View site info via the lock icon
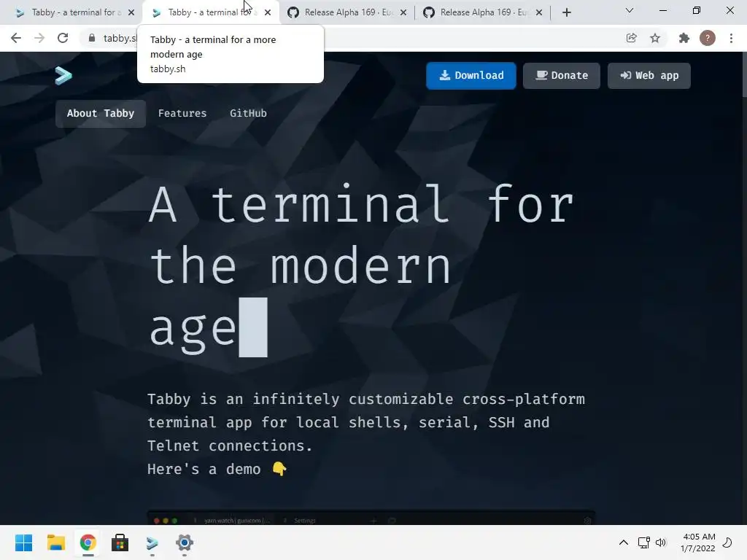 coord(92,38)
